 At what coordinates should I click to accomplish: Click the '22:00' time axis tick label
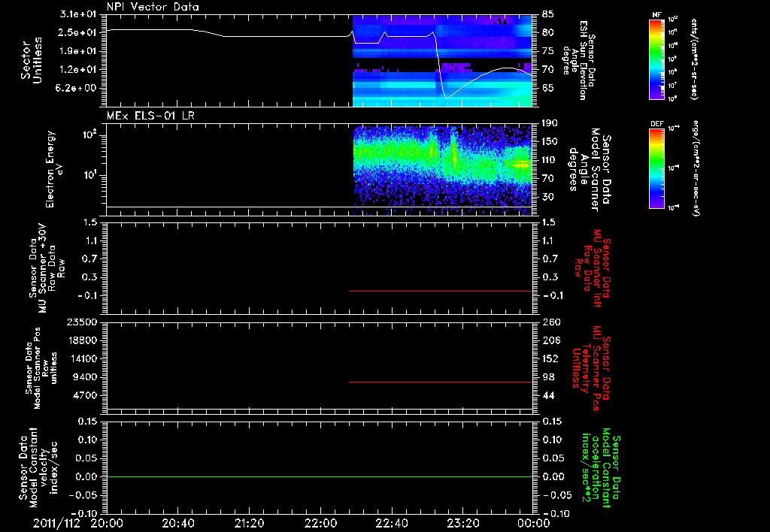click(320, 523)
